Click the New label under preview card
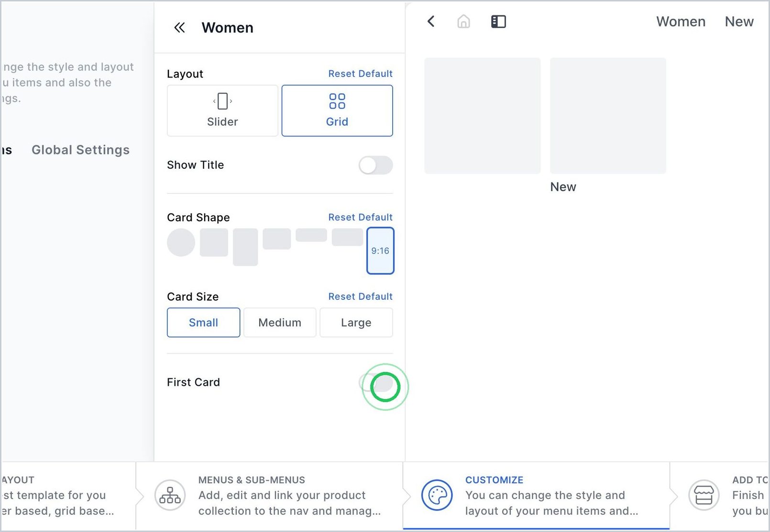This screenshot has width=770, height=532. tap(563, 187)
